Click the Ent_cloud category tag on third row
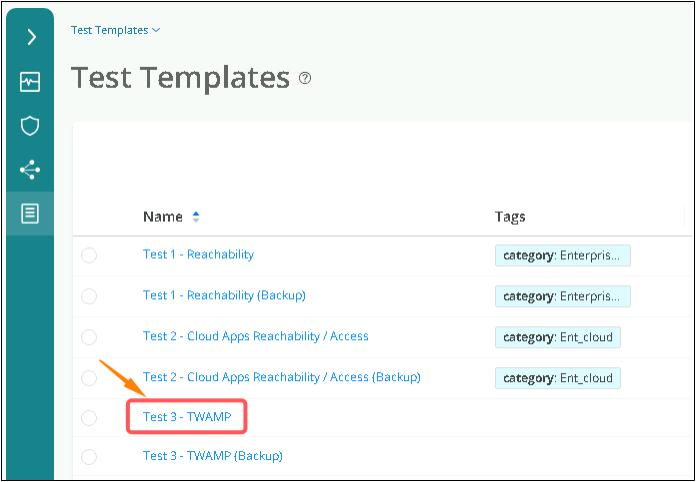This screenshot has height=482, width=696. pos(557,337)
